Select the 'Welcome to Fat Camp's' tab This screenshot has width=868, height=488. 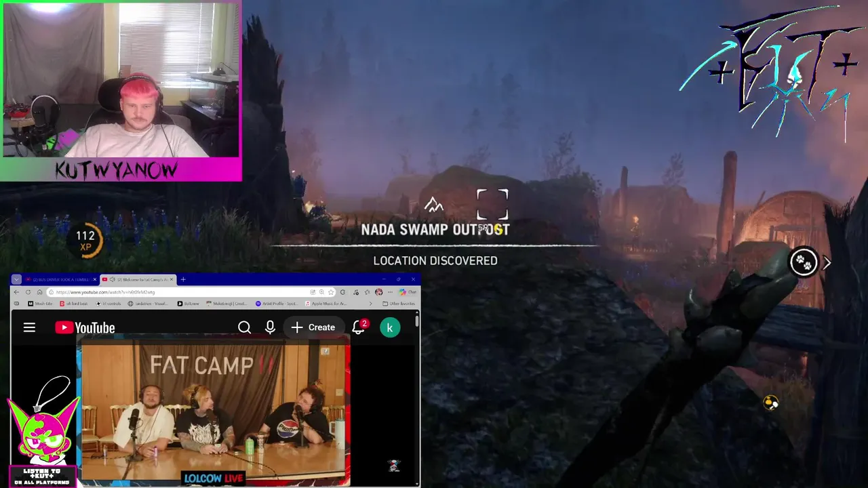pyautogui.click(x=138, y=279)
